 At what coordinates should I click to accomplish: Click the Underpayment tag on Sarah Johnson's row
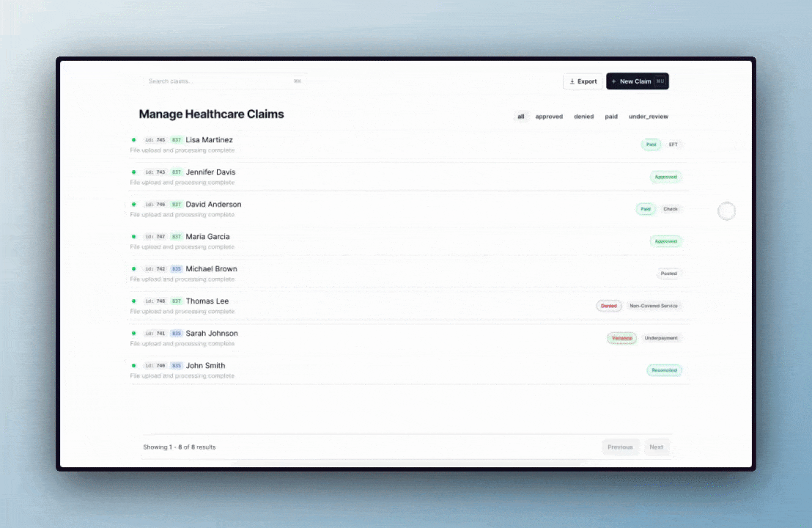[x=661, y=338]
